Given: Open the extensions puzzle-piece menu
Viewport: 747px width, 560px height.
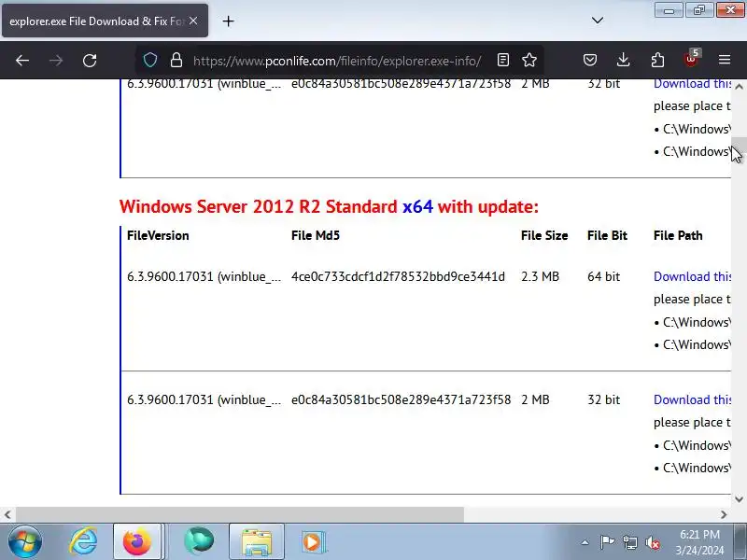Looking at the screenshot, I should coord(657,60).
